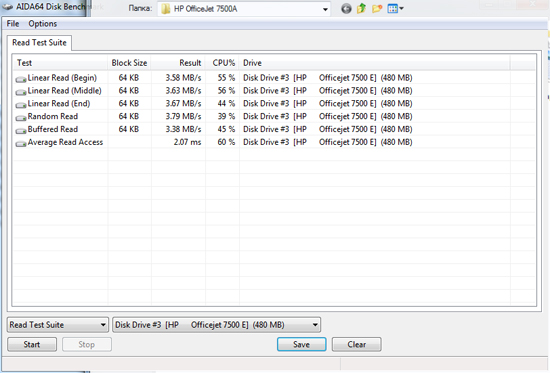Click the Clear button
The height and width of the screenshot is (373, 550).
tap(357, 344)
